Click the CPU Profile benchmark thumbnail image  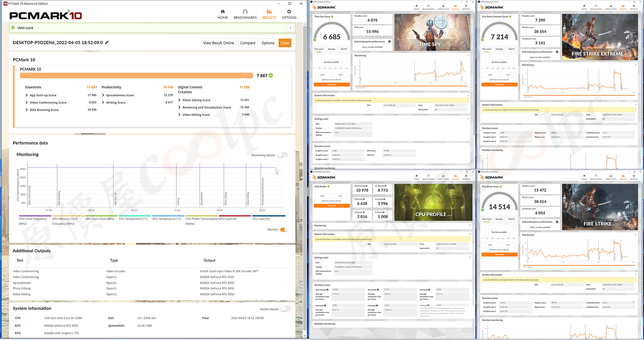433,202
